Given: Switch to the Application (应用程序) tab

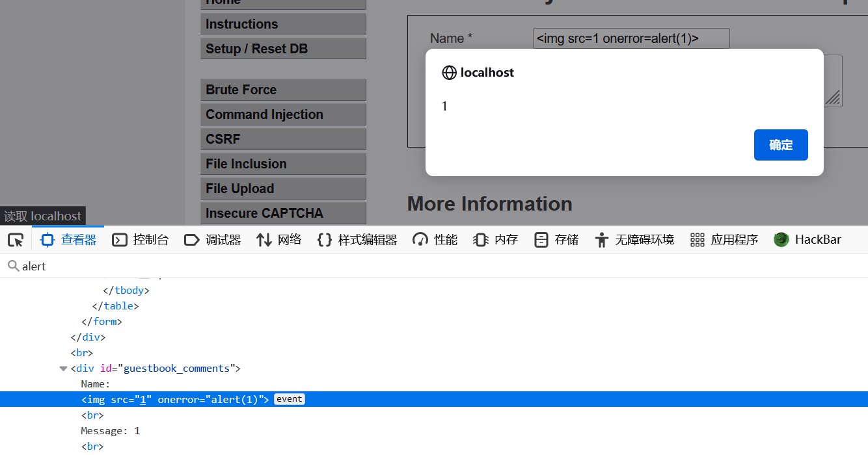Looking at the screenshot, I should coord(724,240).
